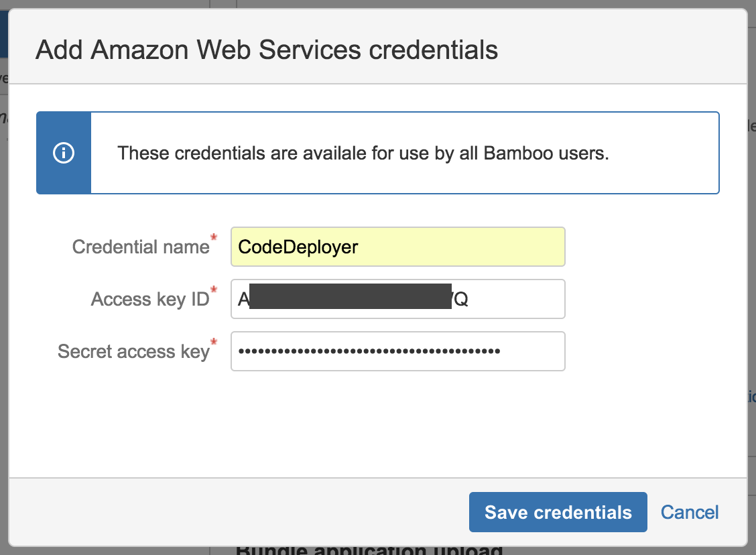Viewport: 756px width, 555px height.
Task: Click inside the Credential name field
Action: [398, 247]
